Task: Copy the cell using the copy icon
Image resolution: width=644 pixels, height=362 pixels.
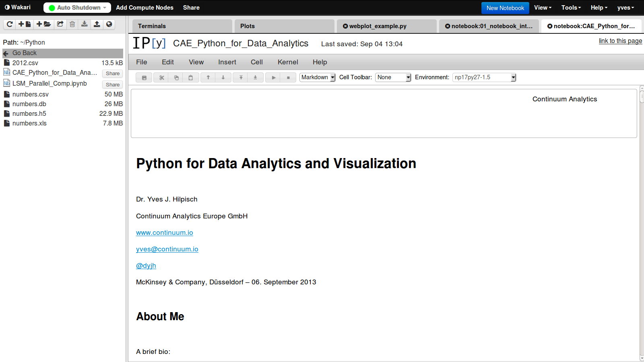Action: point(176,78)
